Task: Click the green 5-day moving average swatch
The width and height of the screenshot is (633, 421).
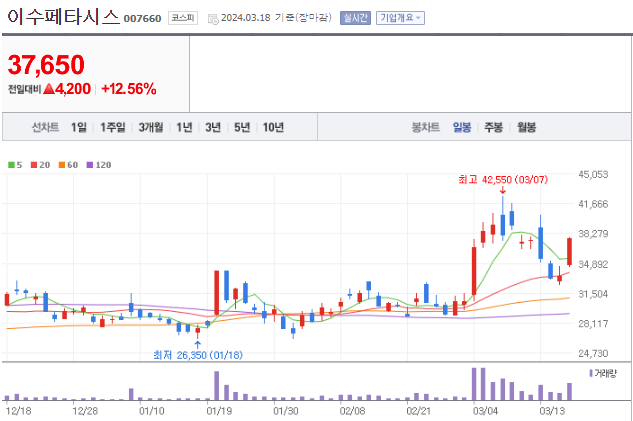Action: coord(11,165)
